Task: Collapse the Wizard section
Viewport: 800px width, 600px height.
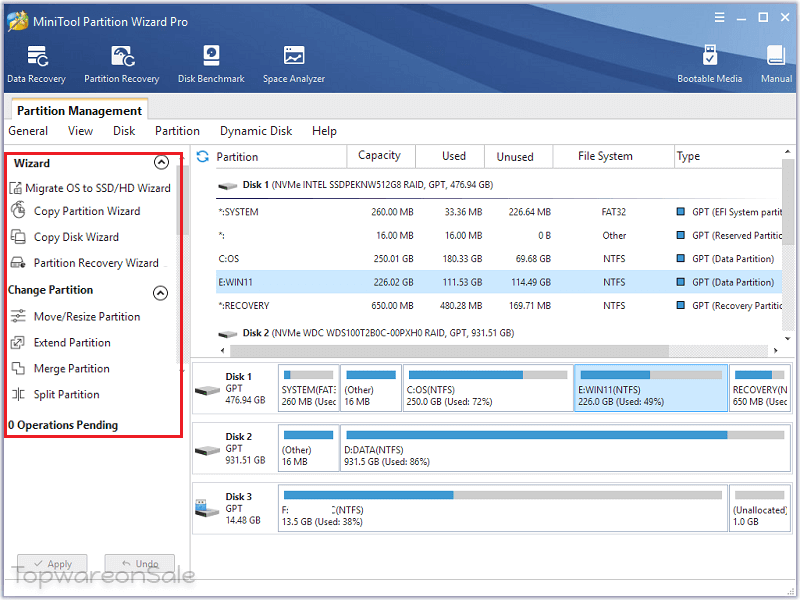Action: point(161,162)
